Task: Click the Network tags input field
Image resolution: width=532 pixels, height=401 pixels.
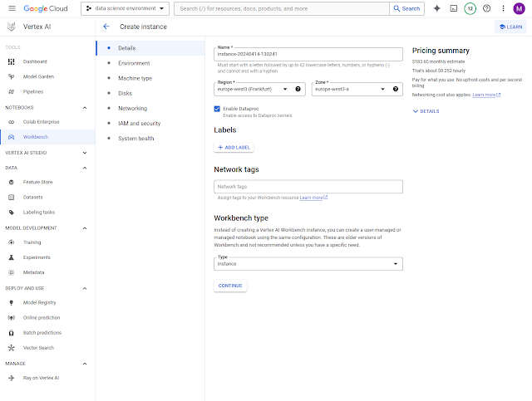Action: [308, 187]
